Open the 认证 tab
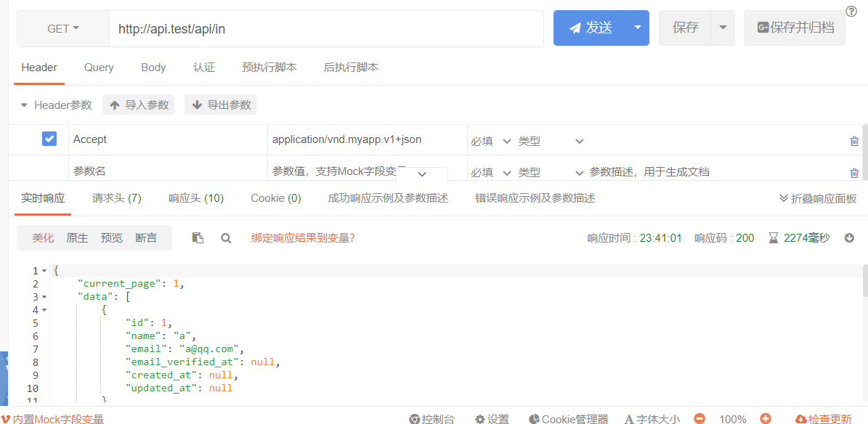 tap(203, 68)
